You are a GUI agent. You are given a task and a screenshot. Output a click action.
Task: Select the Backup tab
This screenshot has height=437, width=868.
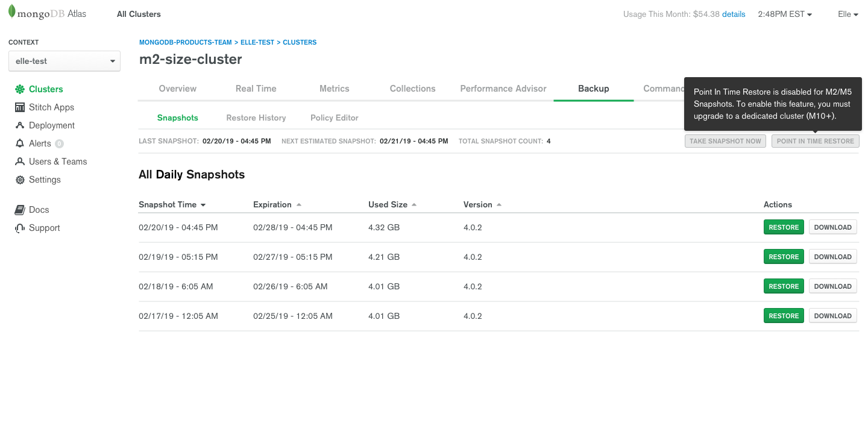594,89
